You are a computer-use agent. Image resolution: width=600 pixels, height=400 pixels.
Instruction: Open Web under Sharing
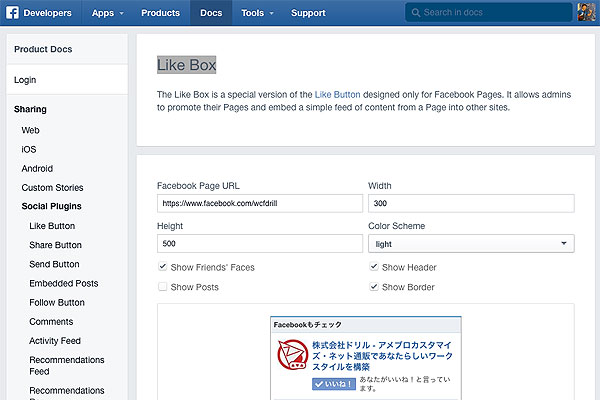(31, 130)
